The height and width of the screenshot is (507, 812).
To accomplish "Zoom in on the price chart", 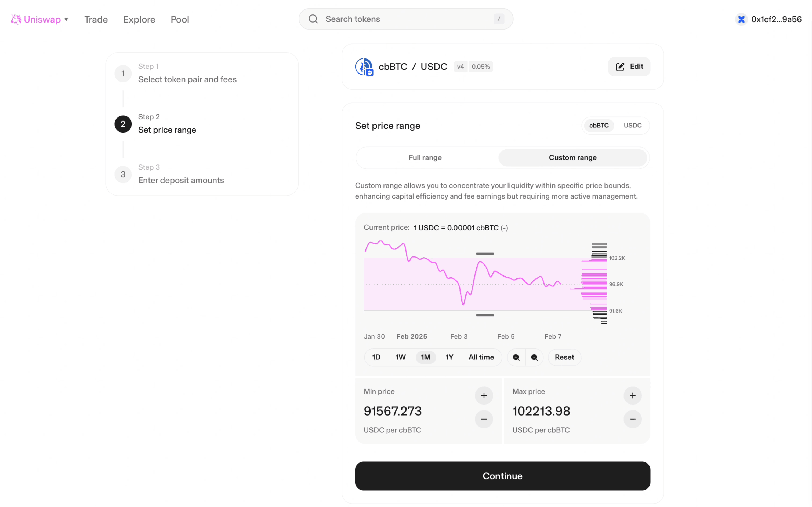I will point(516,357).
